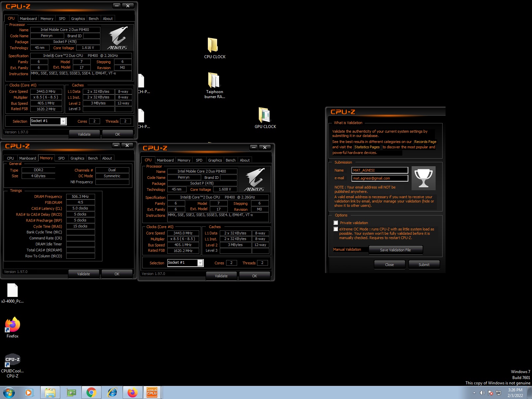
Task: Open SPD tab in middle CPU-Z window
Action: click(199, 160)
